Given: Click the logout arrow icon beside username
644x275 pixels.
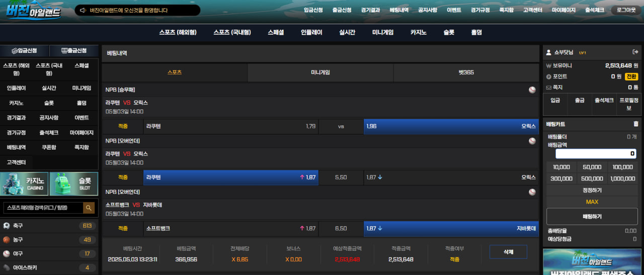Looking at the screenshot, I should 635,52.
